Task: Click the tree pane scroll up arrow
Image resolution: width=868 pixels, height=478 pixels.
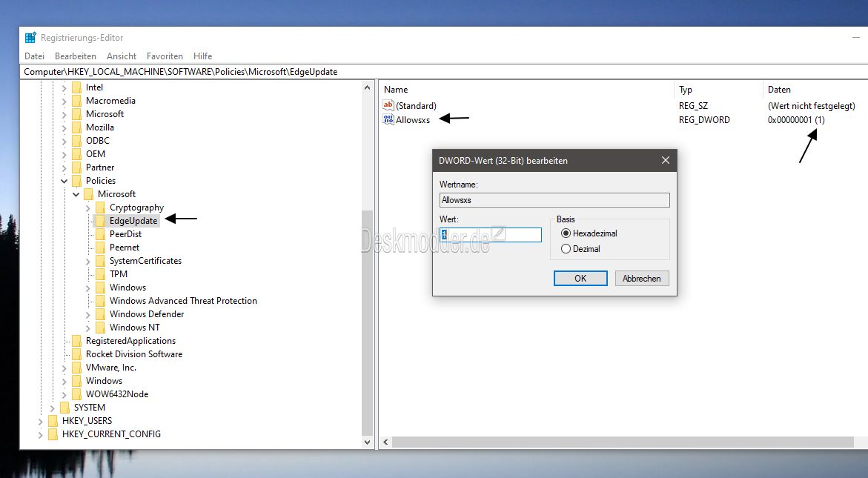Action: (367, 87)
